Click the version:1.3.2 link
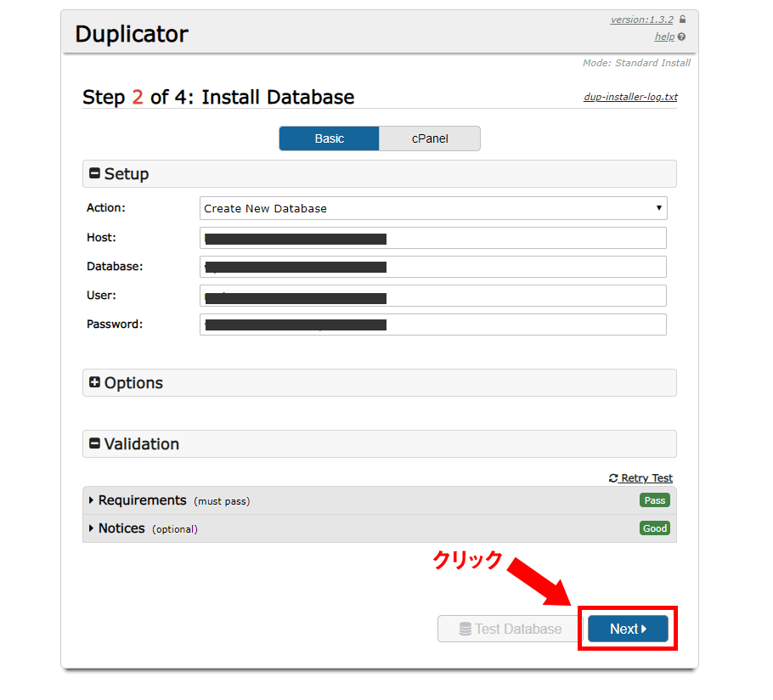This screenshot has width=773, height=700. click(642, 20)
